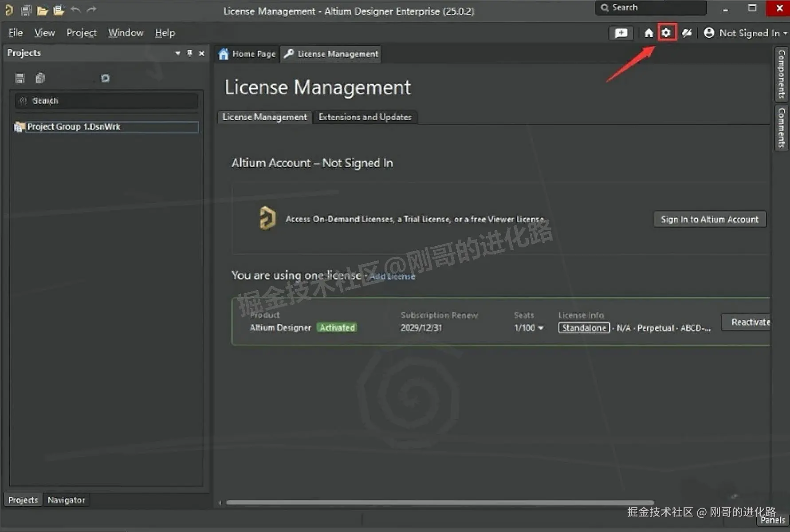
Task: Go to Home using the house icon
Action: point(649,33)
